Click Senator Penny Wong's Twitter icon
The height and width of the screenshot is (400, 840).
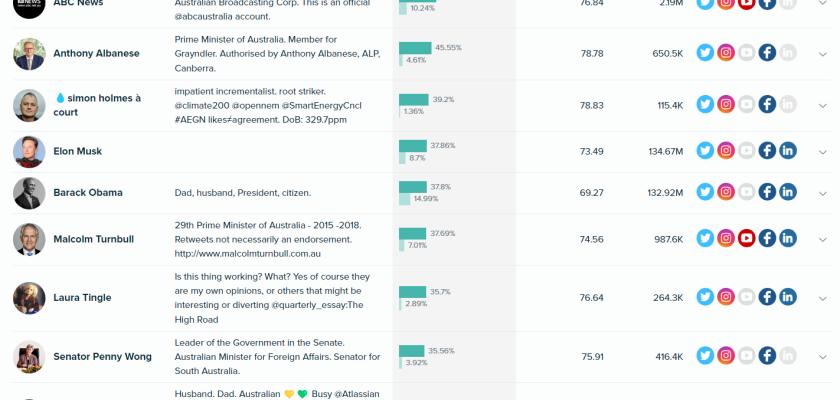tap(705, 356)
